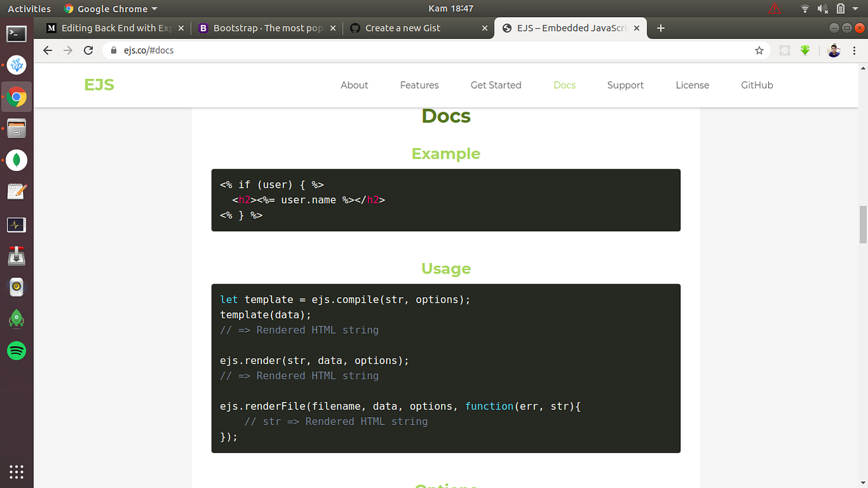Open the Show Applications grid
The image size is (868, 488).
16,472
